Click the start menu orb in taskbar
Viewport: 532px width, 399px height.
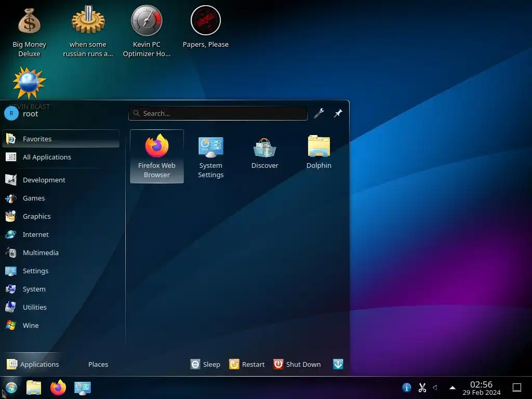[11, 388]
